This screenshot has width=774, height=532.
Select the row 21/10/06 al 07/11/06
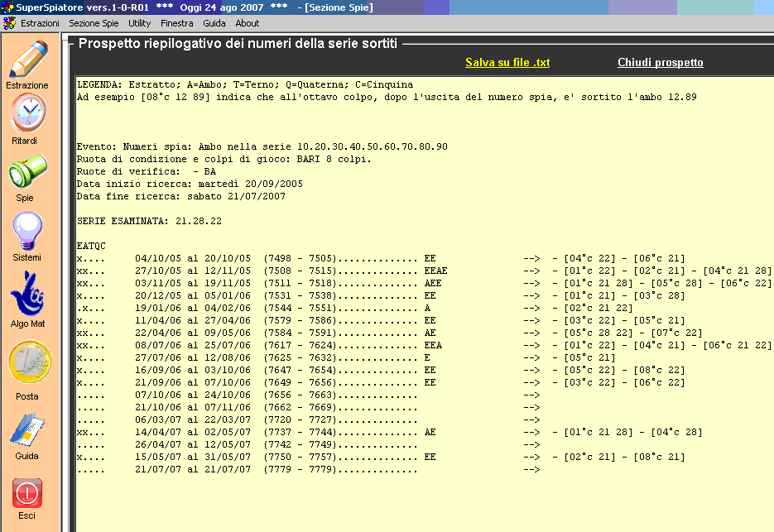pyautogui.click(x=309, y=408)
